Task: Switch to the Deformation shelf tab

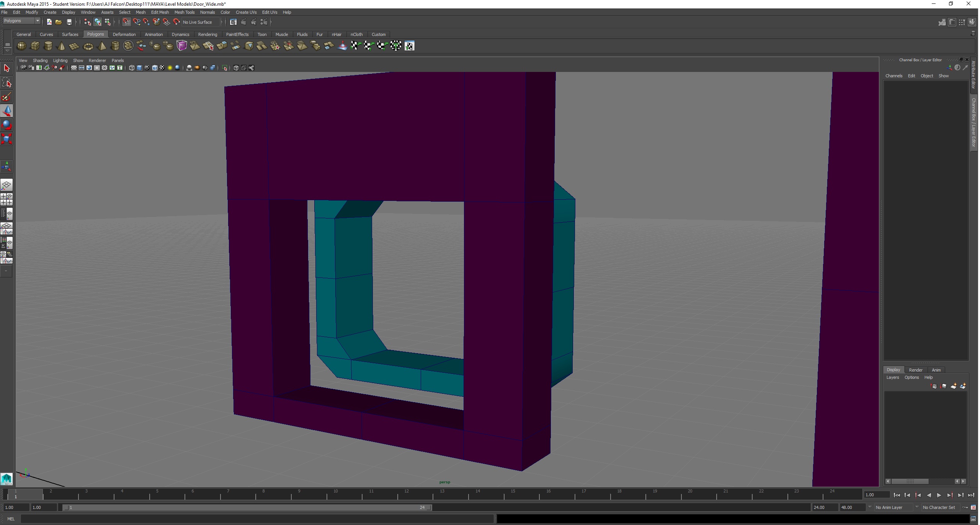Action: point(124,34)
